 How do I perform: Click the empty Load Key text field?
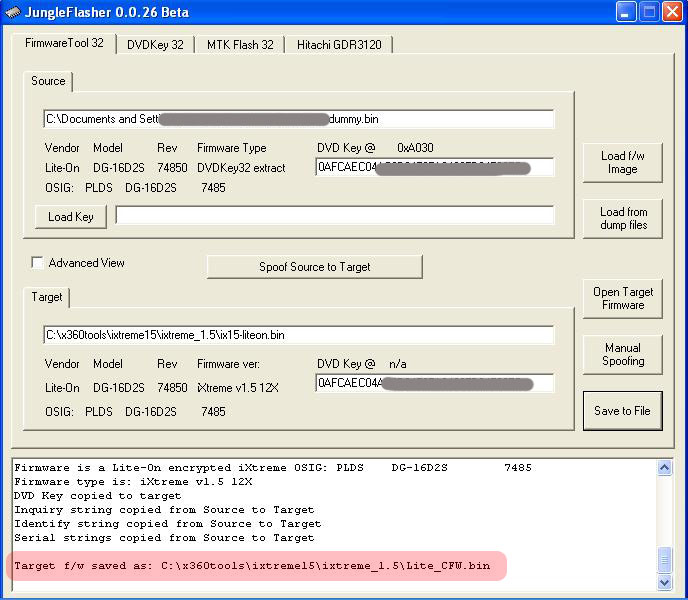click(x=334, y=215)
